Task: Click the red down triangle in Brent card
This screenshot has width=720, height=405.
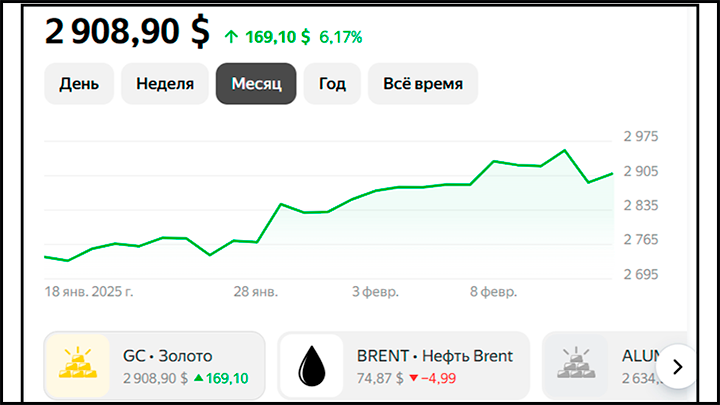Action: (414, 378)
